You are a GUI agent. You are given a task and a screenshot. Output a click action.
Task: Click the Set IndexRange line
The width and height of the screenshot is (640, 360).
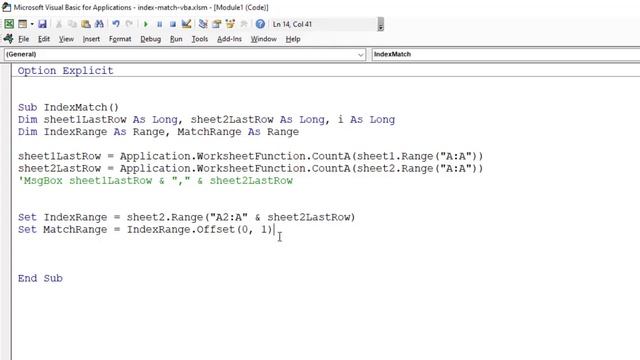(x=187, y=217)
